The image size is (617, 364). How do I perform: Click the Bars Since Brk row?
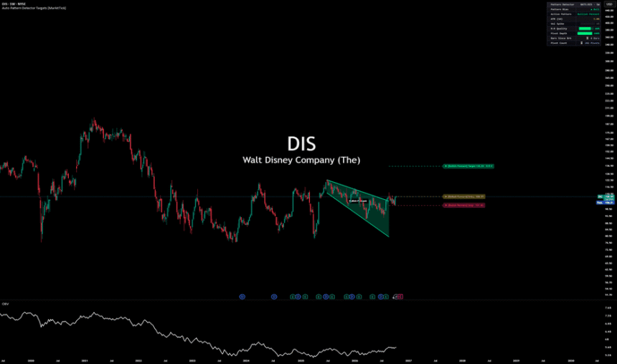(574, 38)
